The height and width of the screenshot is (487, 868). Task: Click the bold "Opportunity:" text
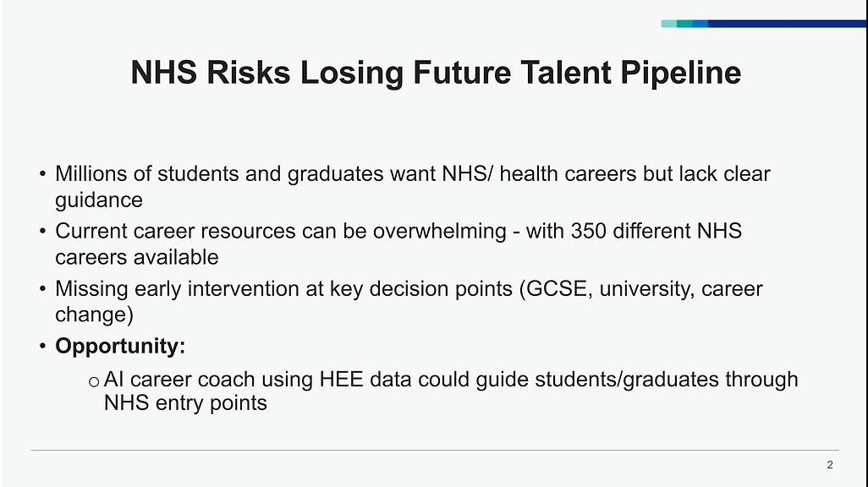120,346
